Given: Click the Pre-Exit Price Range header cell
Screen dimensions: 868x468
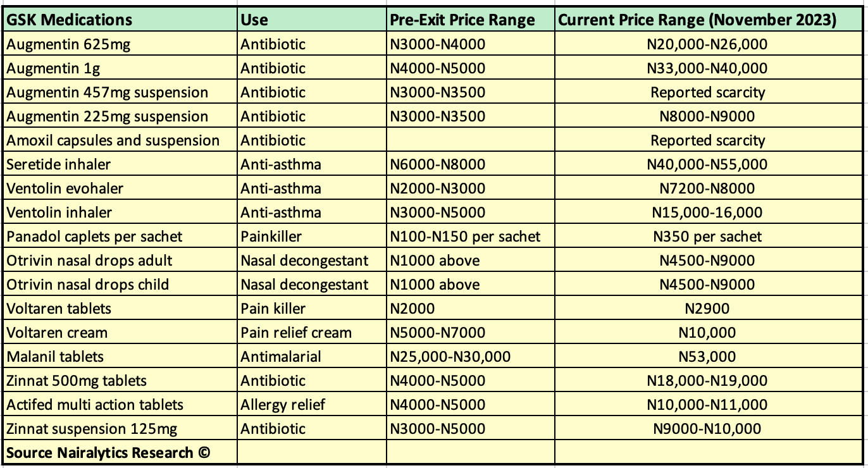Looking at the screenshot, I should (x=471, y=20).
